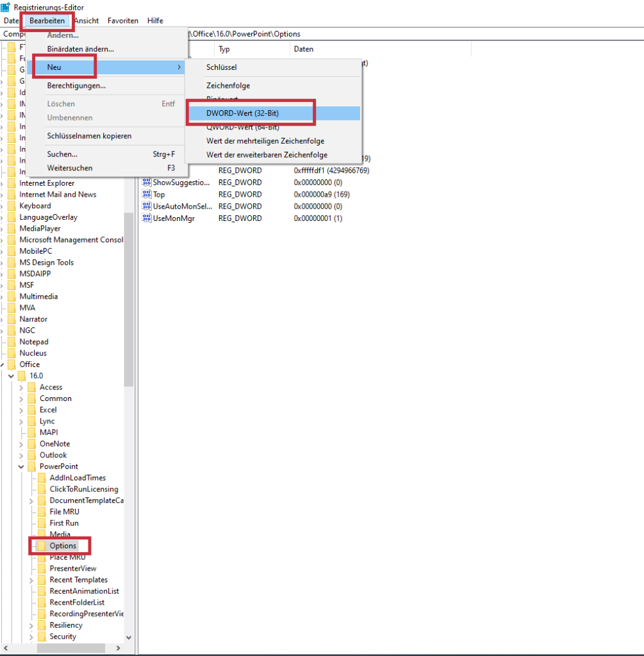
Task: Expand the DocumentTemplateCa node arrow
Action: [x=31, y=500]
